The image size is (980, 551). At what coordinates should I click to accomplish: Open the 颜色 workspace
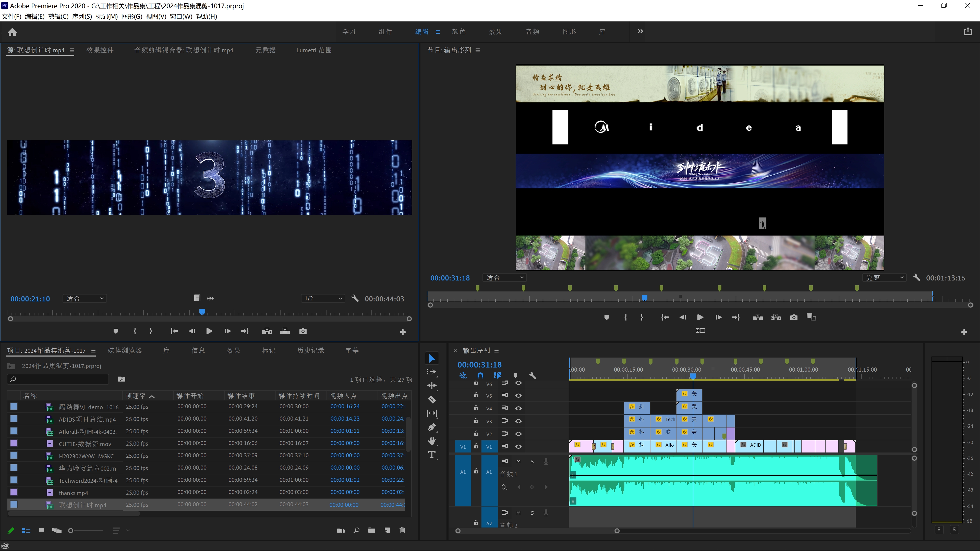pyautogui.click(x=458, y=32)
